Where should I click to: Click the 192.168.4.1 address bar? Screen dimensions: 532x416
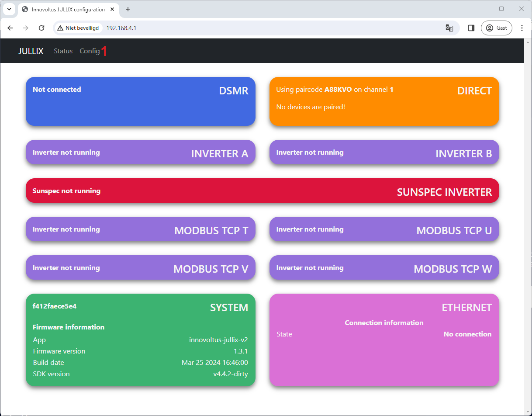(262, 28)
